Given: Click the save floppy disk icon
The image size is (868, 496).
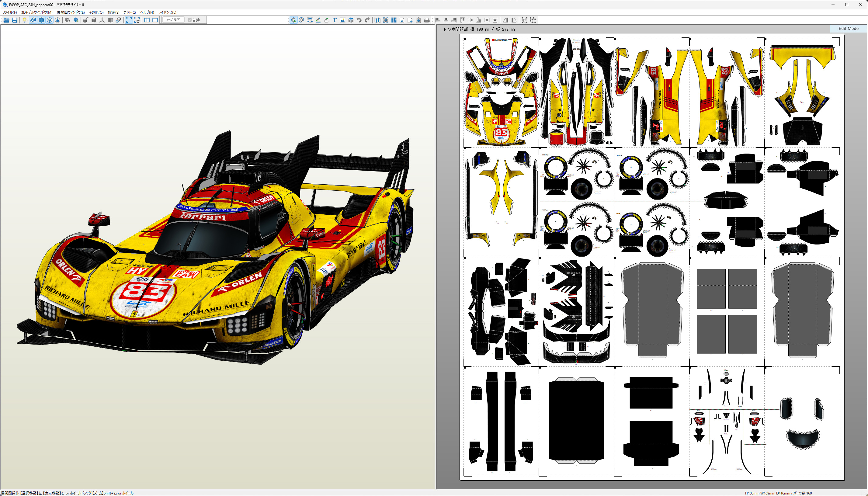Looking at the screenshot, I should point(14,20).
